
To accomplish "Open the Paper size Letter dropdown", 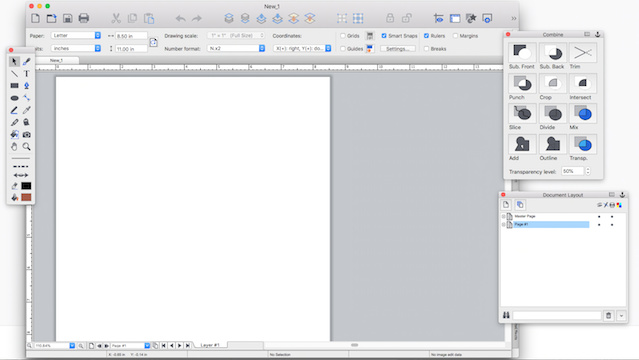I will [76, 35].
